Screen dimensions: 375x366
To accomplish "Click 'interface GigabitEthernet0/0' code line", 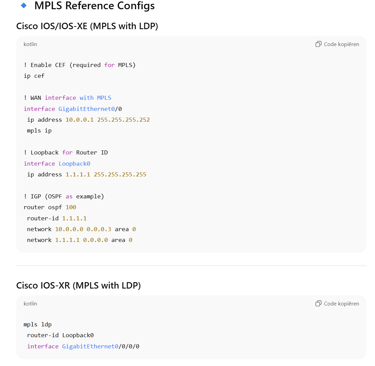I will coord(73,109).
